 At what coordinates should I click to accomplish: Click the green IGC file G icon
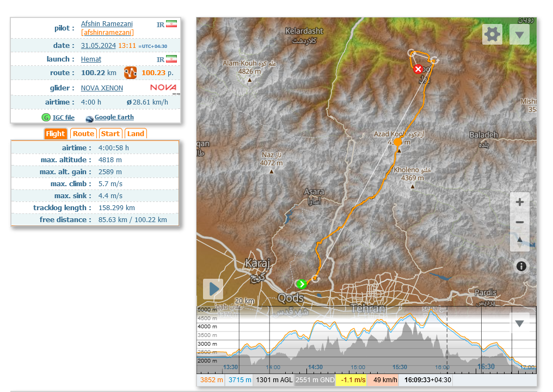click(46, 118)
